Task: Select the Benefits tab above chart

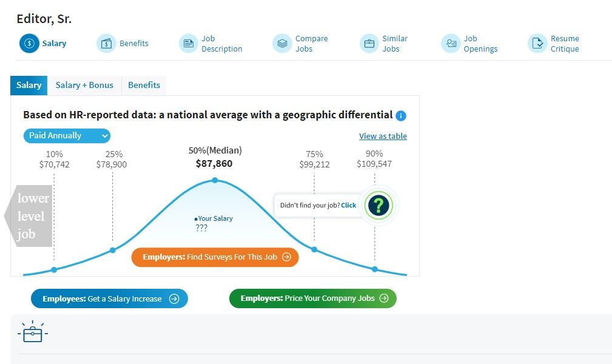Action: click(144, 86)
